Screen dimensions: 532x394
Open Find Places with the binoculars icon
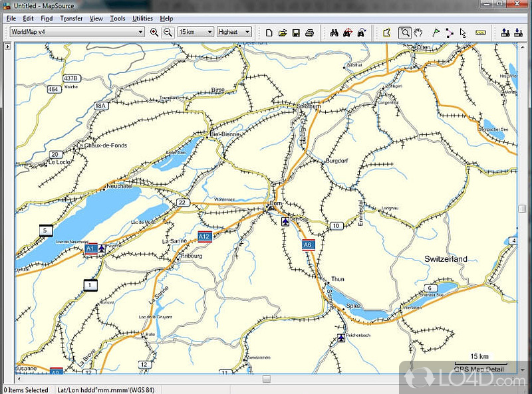tap(333, 32)
